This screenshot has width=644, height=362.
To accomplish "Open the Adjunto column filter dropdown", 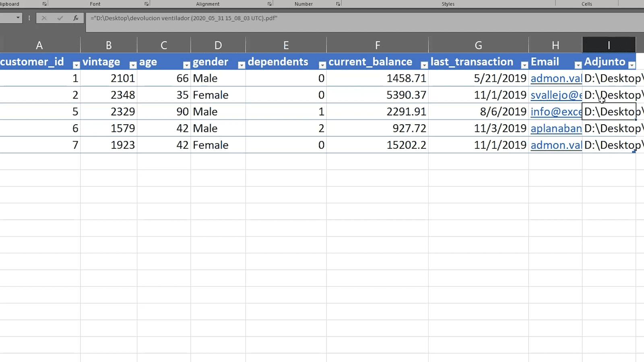I will [632, 64].
